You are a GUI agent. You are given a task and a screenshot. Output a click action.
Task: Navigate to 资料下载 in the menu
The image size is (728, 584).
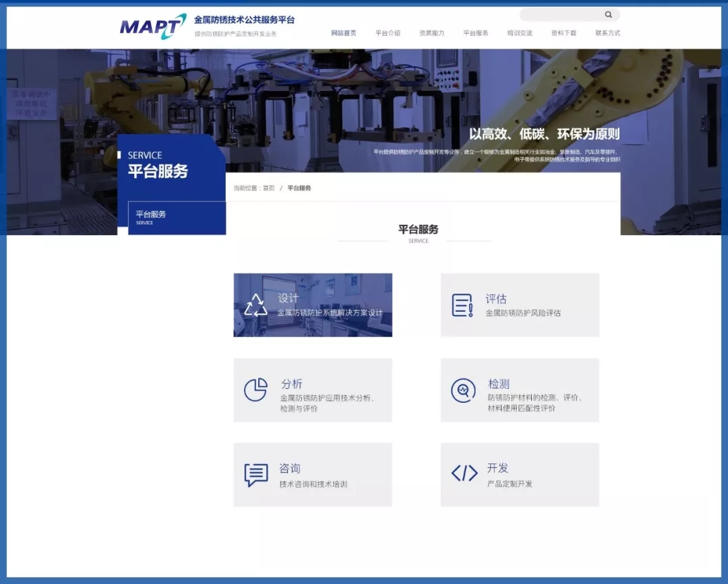(x=564, y=33)
